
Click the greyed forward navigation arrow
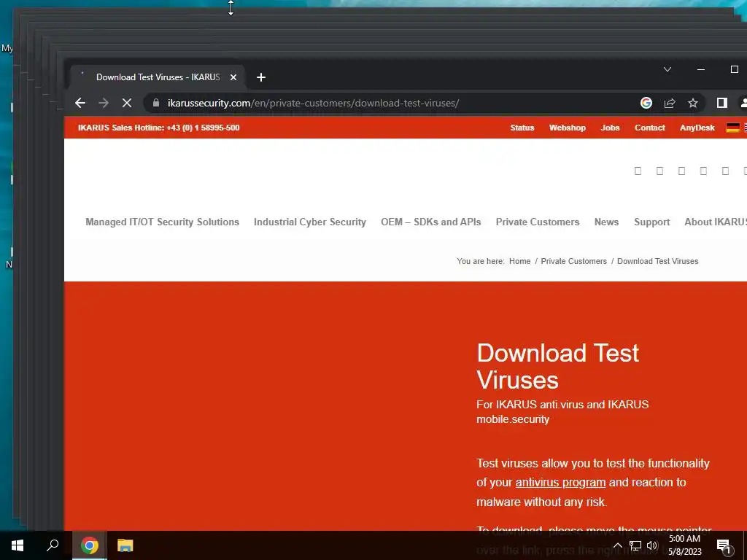pyautogui.click(x=104, y=103)
